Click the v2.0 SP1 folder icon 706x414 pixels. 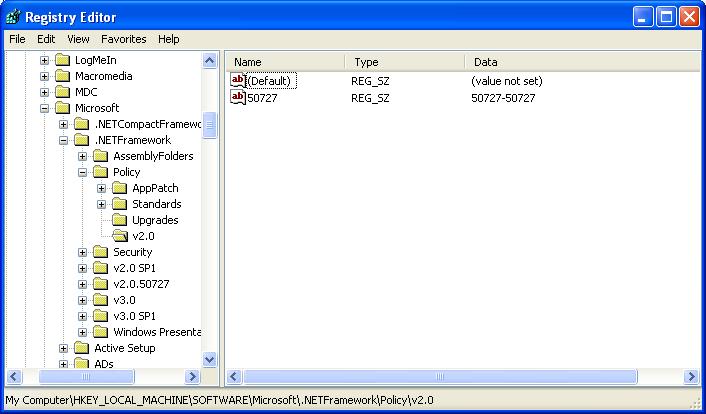[x=100, y=268]
